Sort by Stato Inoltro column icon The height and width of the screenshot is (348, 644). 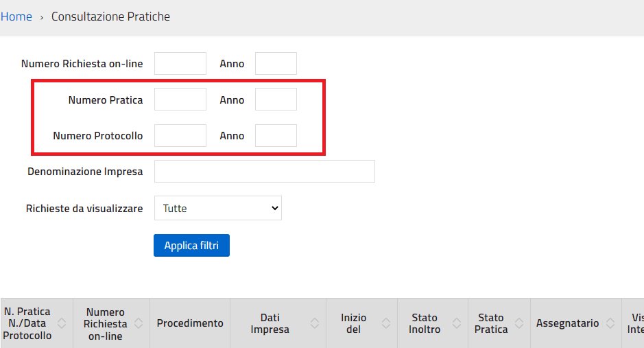coord(456,323)
